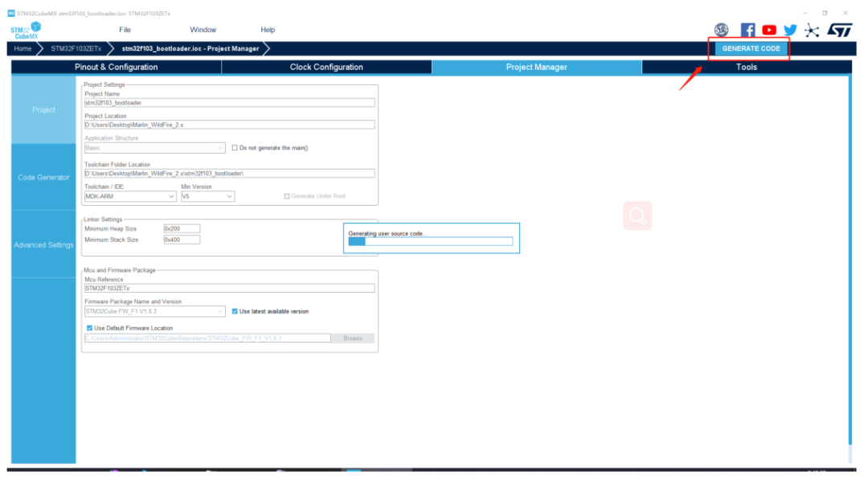Click the Minimum Heap Size field
868x480 pixels.
182,228
